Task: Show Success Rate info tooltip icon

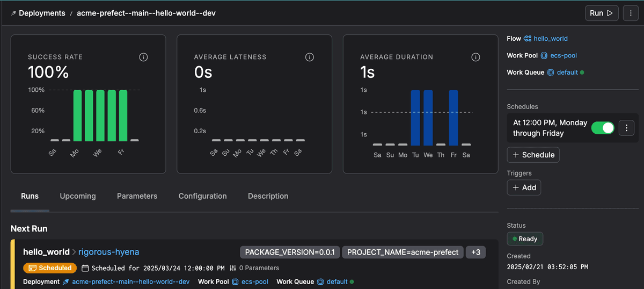Action: click(143, 57)
